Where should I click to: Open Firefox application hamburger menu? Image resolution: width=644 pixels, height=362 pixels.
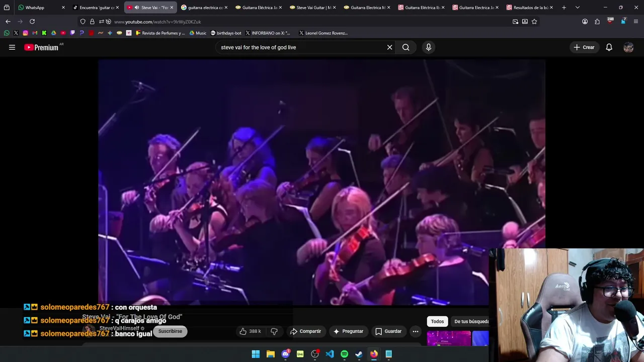[636, 22]
